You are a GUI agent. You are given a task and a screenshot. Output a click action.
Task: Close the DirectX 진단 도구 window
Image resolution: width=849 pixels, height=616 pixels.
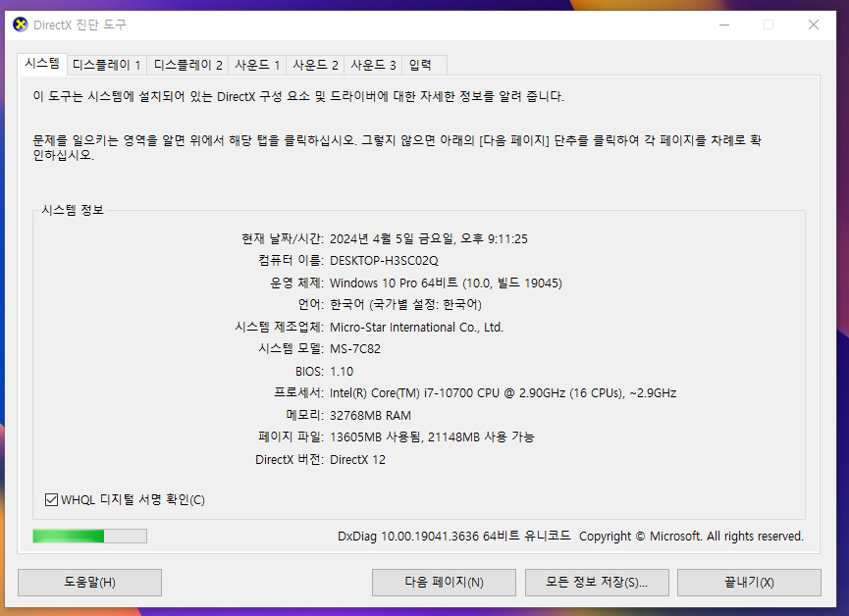tap(814, 25)
